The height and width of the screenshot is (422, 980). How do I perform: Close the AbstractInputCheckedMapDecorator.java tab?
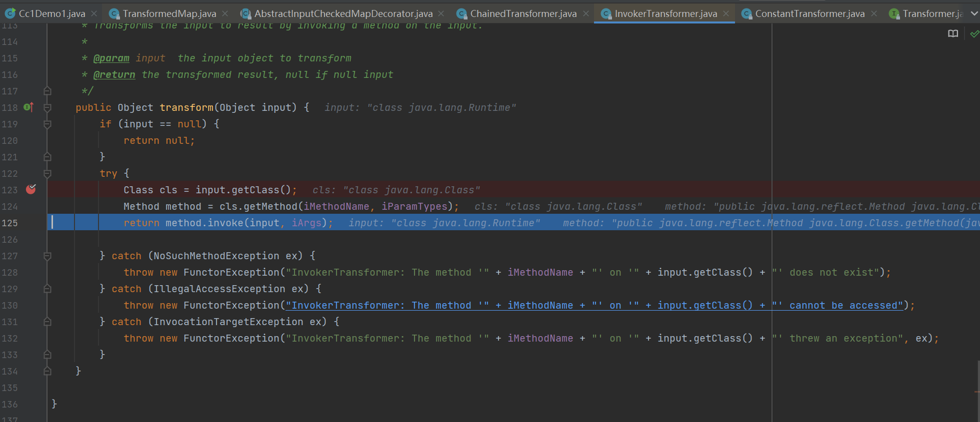(441, 13)
